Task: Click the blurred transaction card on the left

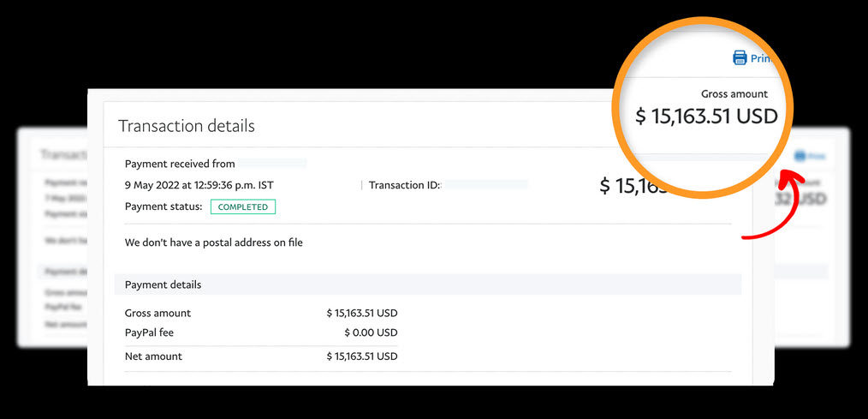Action: (53, 237)
